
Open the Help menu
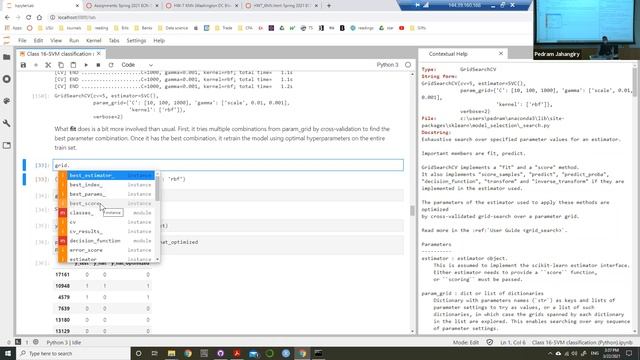click(159, 40)
